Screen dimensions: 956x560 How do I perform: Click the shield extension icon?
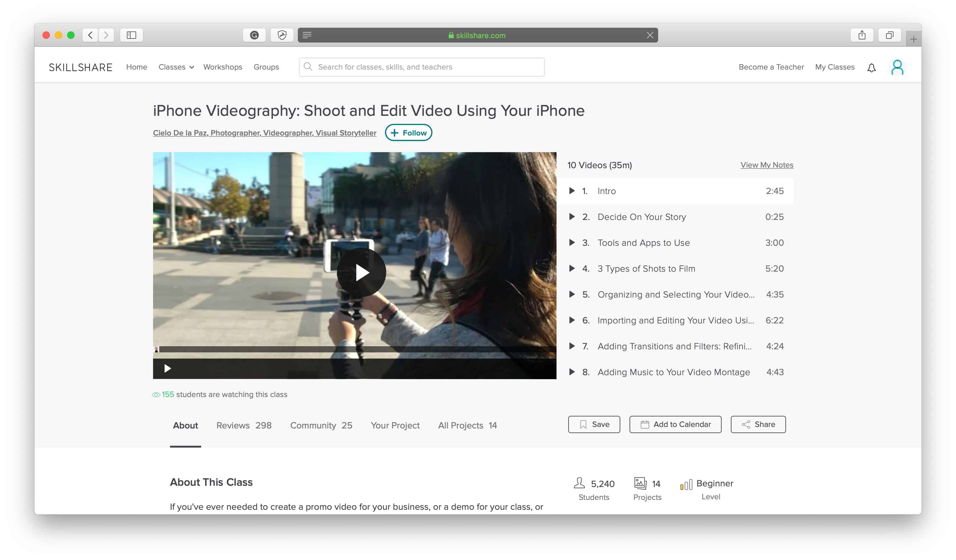pos(282,35)
